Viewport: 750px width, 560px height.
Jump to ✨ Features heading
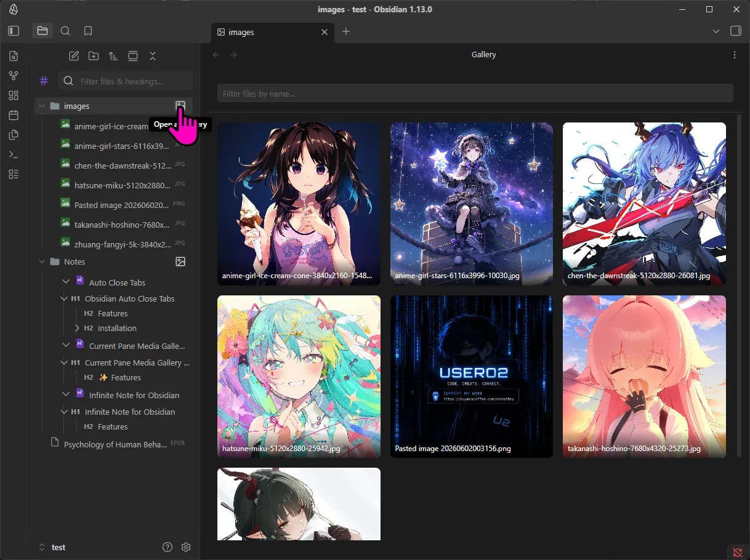(120, 377)
